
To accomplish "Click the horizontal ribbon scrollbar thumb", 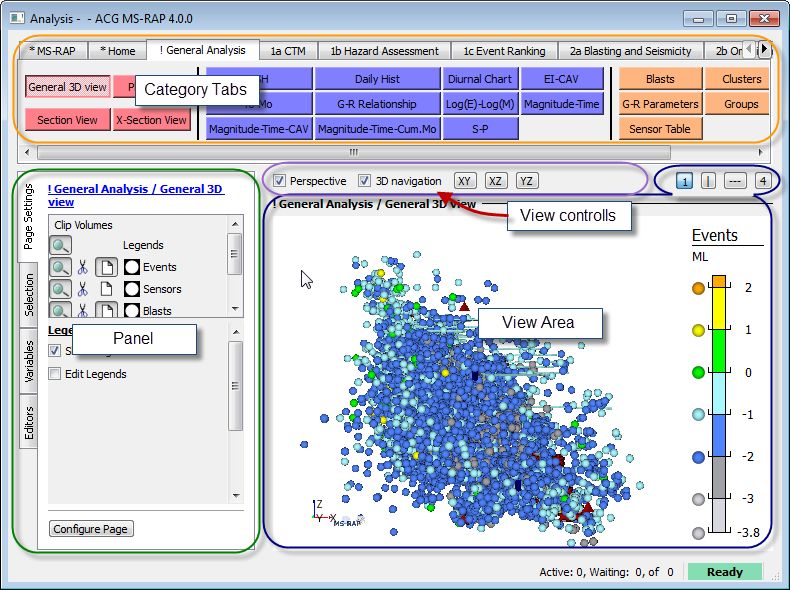I will (x=354, y=152).
